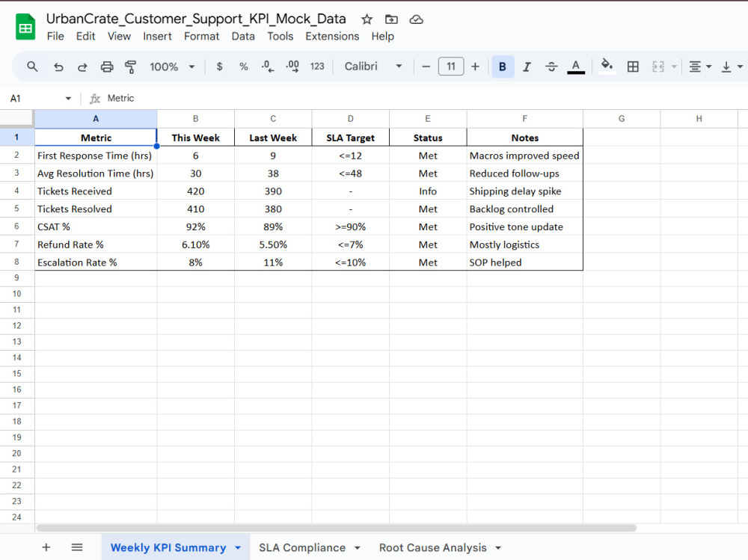Image resolution: width=748 pixels, height=560 pixels.
Task: Decrease decimal places
Action: click(x=268, y=67)
